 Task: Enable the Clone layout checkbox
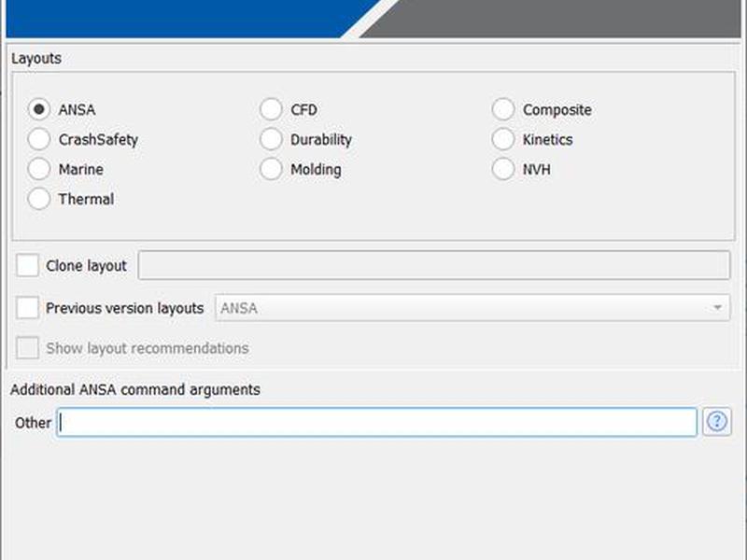click(27, 265)
